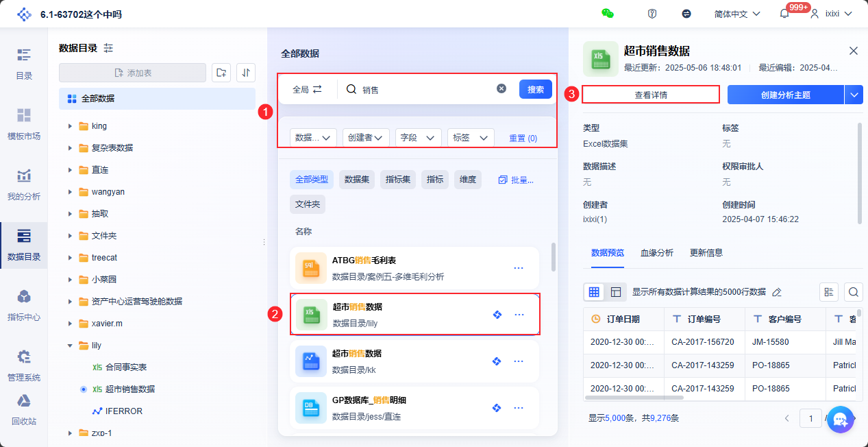
Task: Go to 目录 in left sidebar
Action: point(24,64)
